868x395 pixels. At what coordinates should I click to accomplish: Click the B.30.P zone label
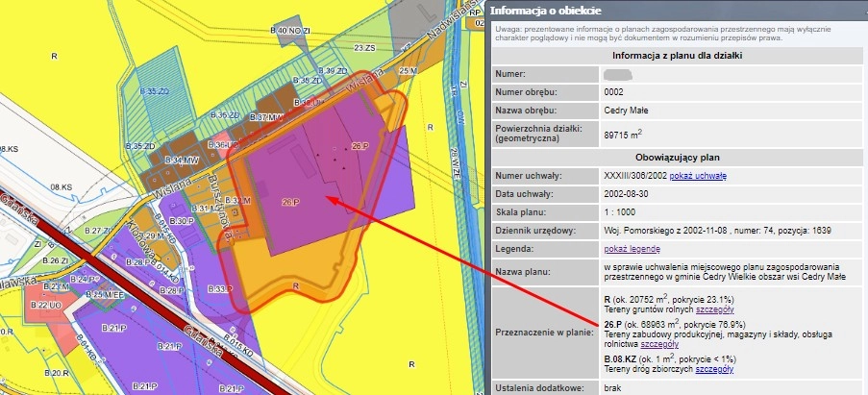(x=180, y=221)
